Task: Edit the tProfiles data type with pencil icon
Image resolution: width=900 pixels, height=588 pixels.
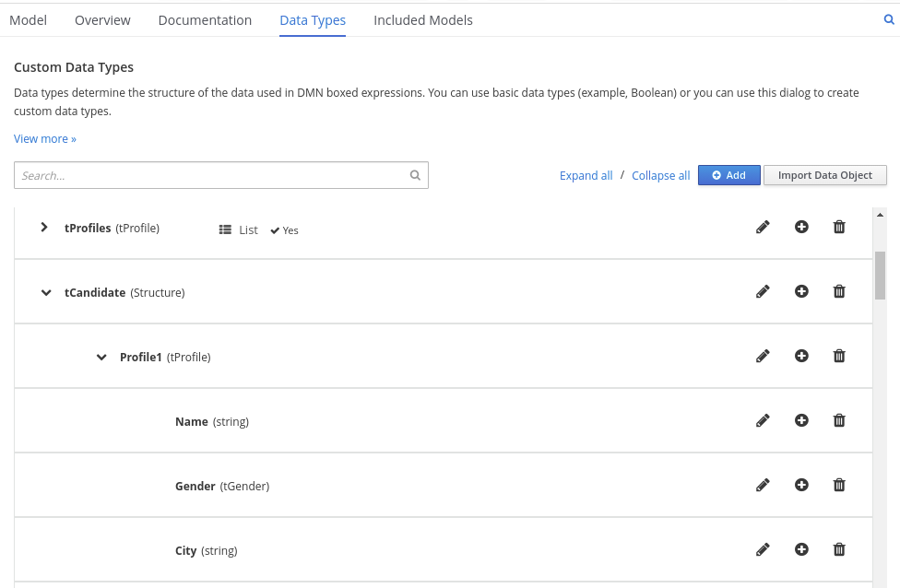Action: [763, 227]
